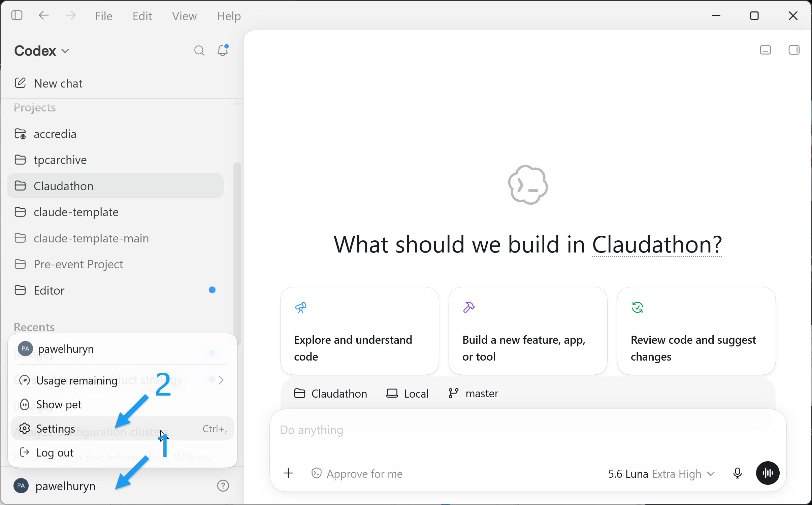
Task: Click the green review check icon
Action: 638,307
